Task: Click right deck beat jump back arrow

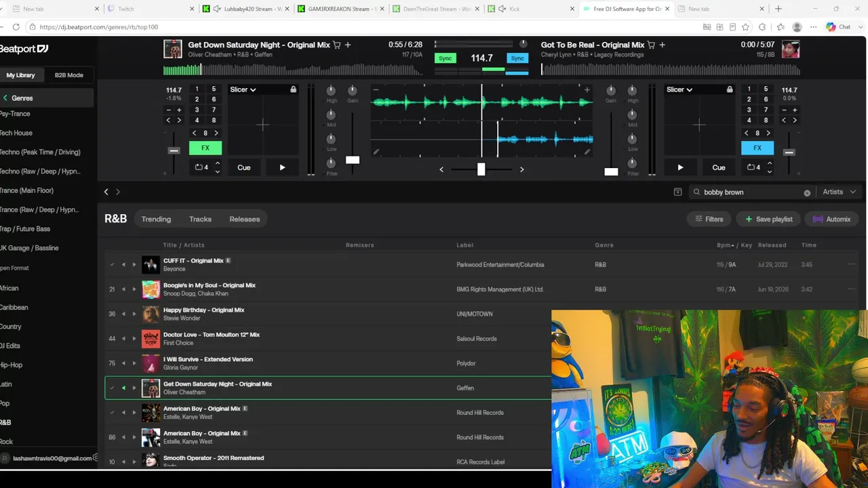Action: (x=747, y=133)
